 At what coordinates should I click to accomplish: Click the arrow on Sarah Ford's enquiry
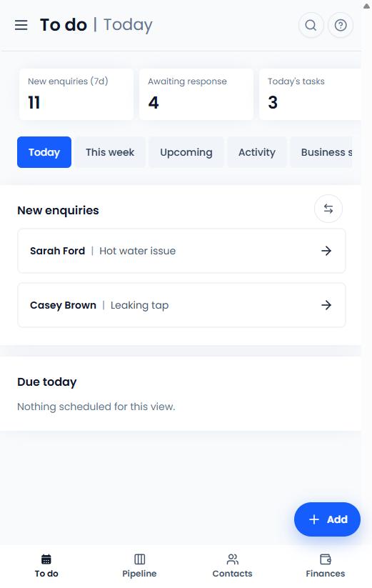326,251
